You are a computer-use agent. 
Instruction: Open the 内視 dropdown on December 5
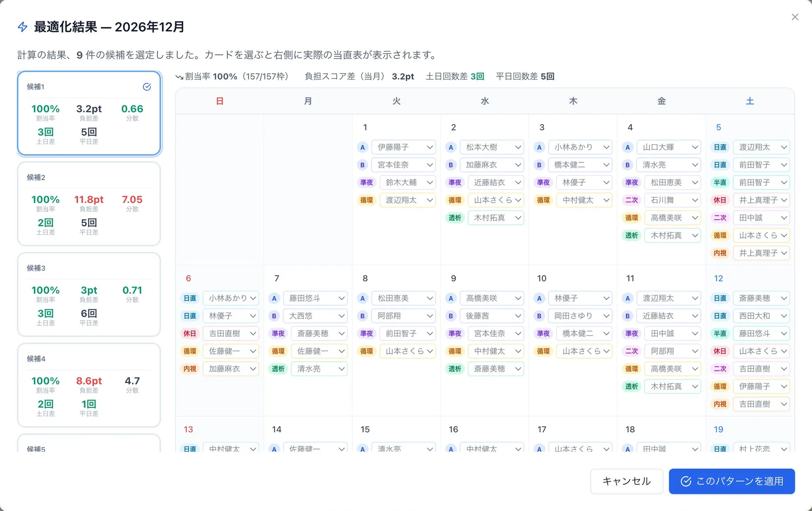click(761, 253)
